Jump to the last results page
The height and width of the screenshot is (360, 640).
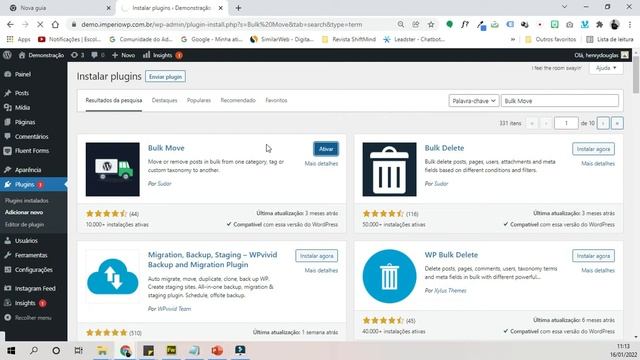tap(617, 123)
